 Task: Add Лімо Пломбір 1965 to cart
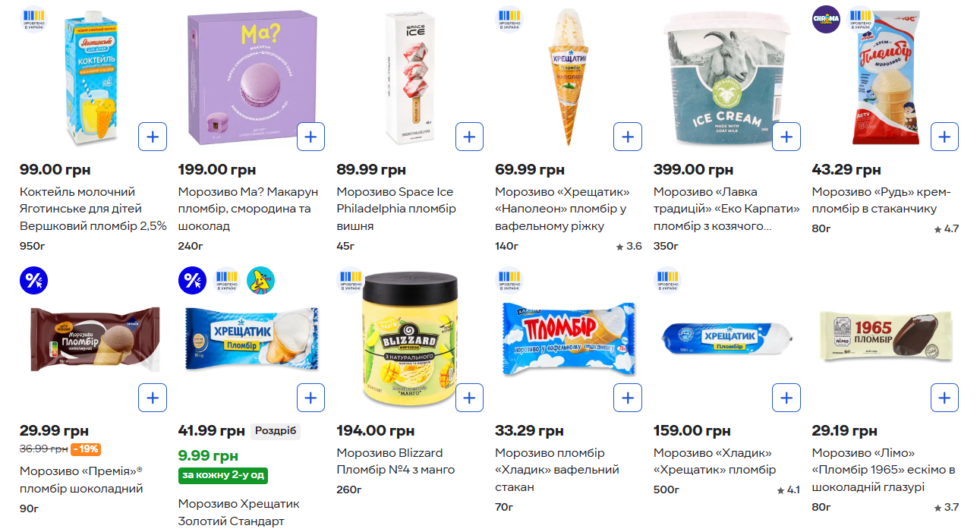[944, 398]
